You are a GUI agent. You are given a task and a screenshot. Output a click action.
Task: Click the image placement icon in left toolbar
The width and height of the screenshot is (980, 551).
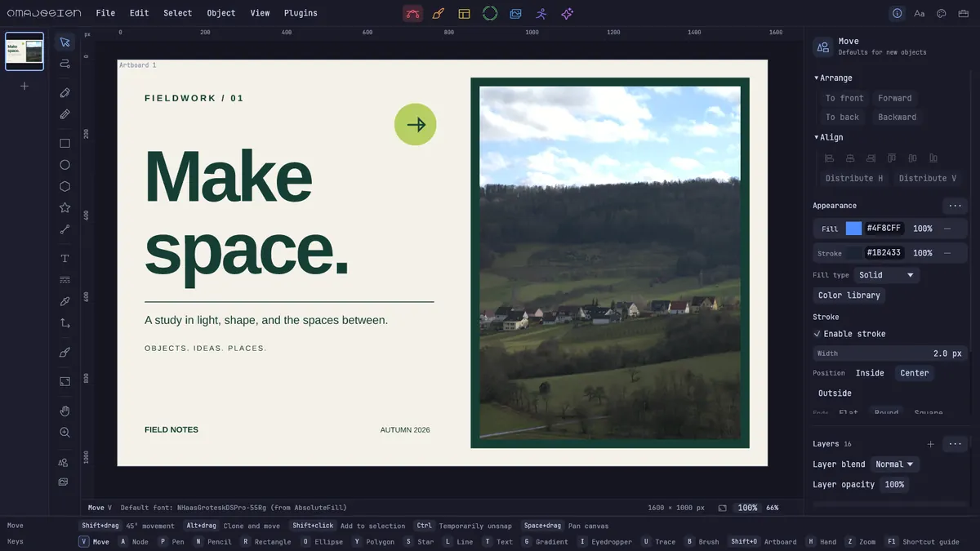(64, 482)
